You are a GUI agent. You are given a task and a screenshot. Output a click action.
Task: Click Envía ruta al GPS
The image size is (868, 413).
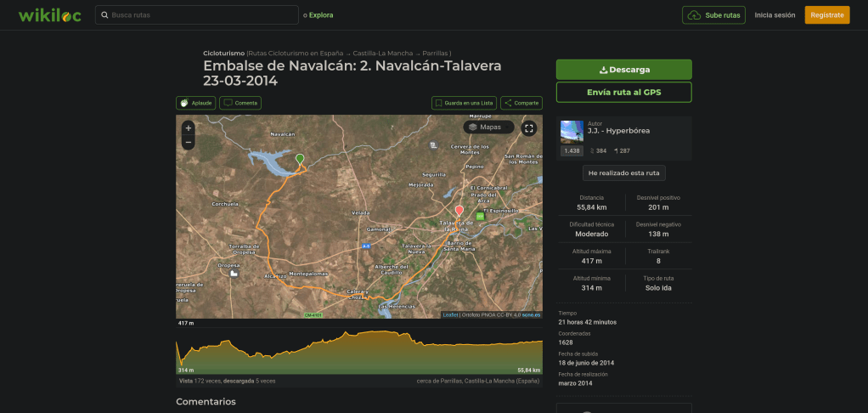point(623,92)
